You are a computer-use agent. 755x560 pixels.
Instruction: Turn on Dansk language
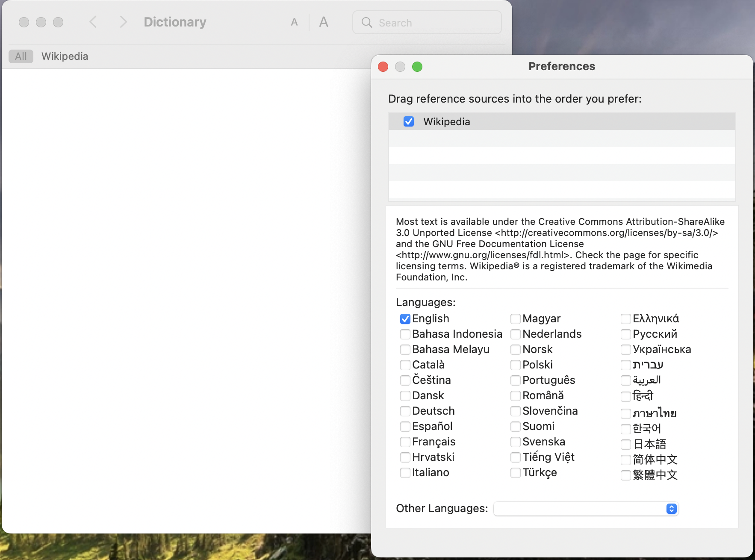tap(405, 396)
